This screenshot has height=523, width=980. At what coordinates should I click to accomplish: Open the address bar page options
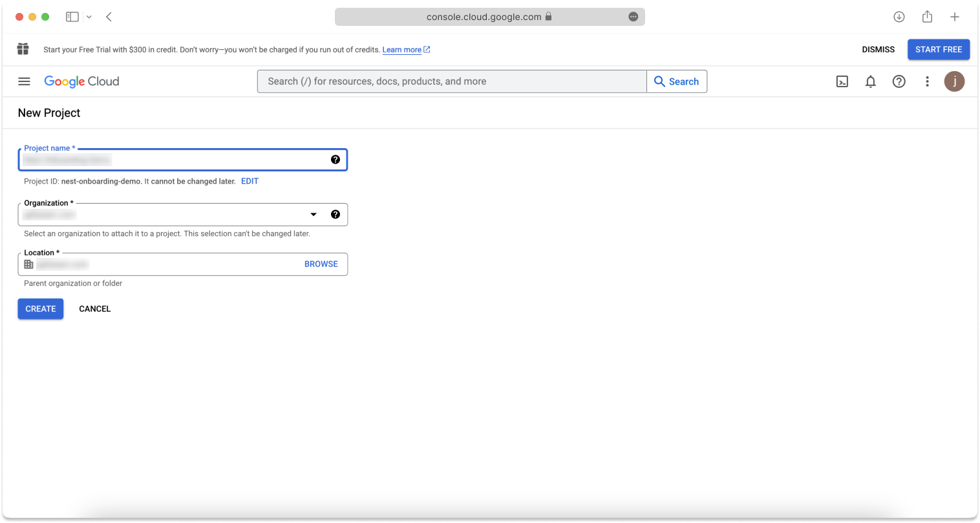(x=632, y=16)
